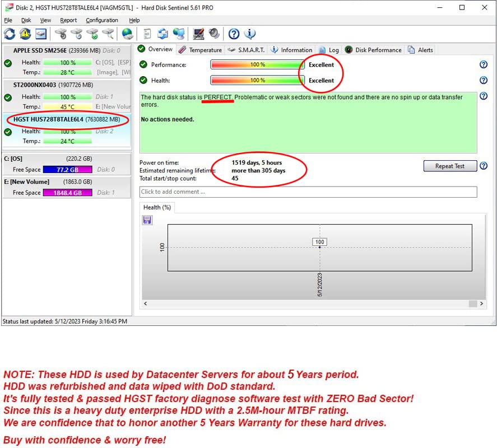497x448 pixels.
Task: Open the Configuration menu
Action: tap(102, 20)
